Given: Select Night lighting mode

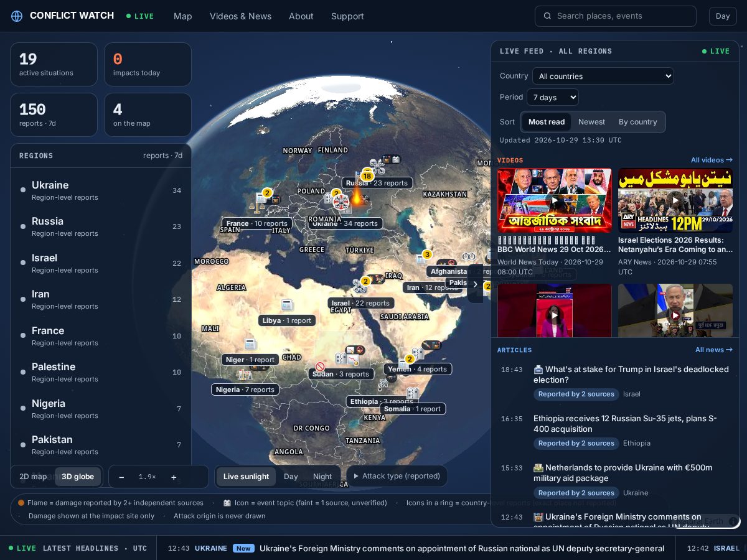Looking at the screenshot, I should [322, 477].
